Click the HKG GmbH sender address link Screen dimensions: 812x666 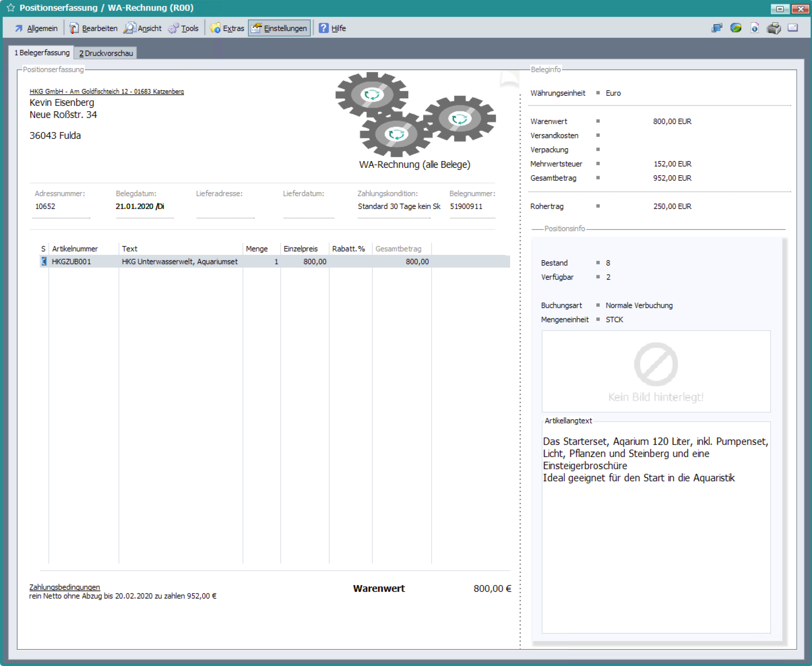tap(106, 91)
